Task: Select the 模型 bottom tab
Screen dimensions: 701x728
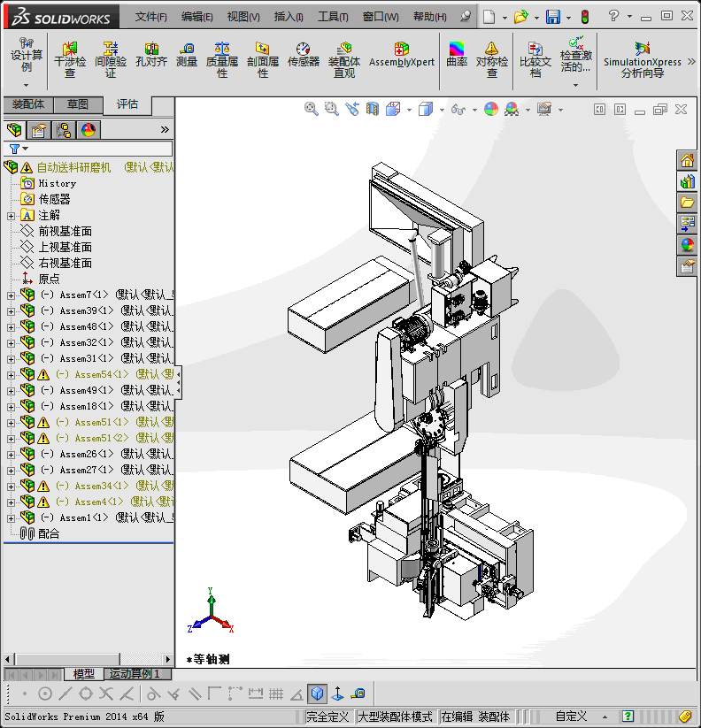Action: (83, 673)
